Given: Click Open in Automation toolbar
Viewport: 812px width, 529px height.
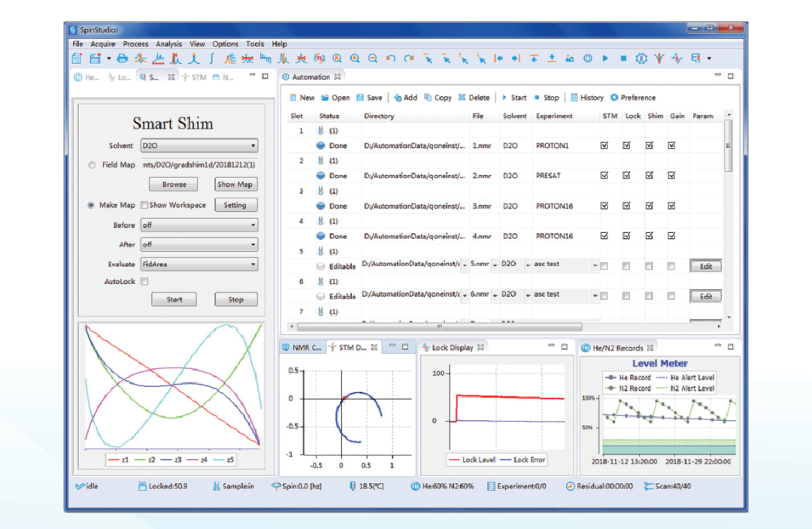Looking at the screenshot, I should click(335, 98).
